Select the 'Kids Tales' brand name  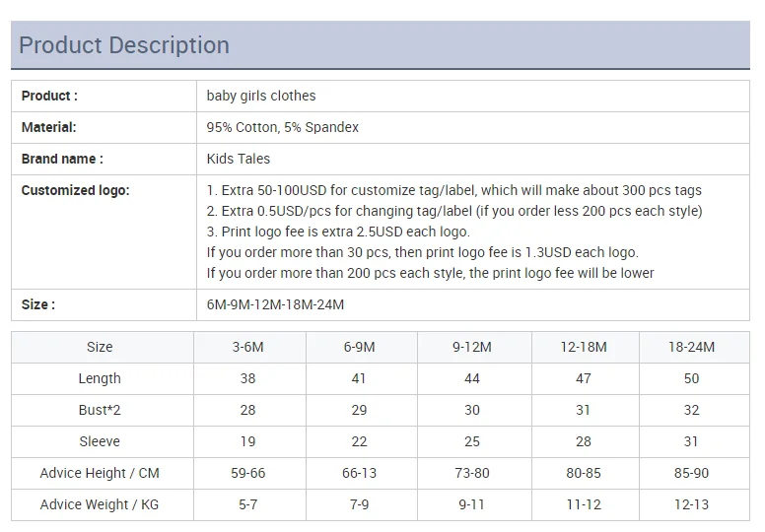tap(239, 159)
